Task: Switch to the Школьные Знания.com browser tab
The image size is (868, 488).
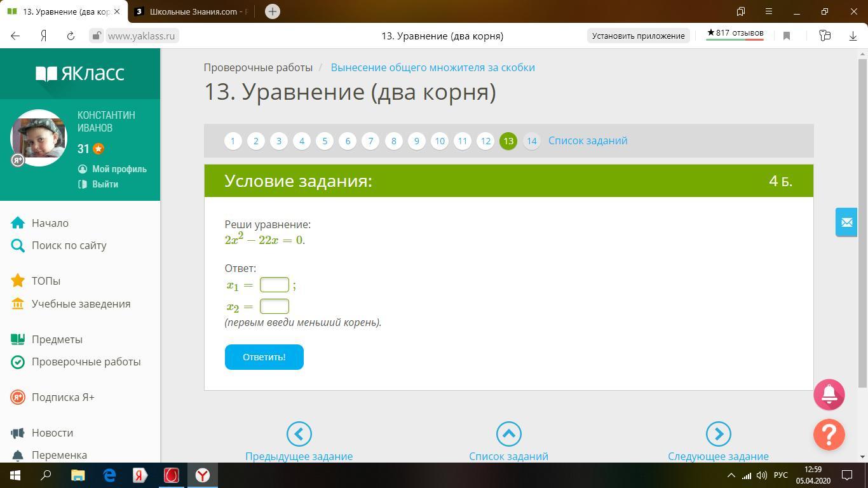Action: click(191, 11)
